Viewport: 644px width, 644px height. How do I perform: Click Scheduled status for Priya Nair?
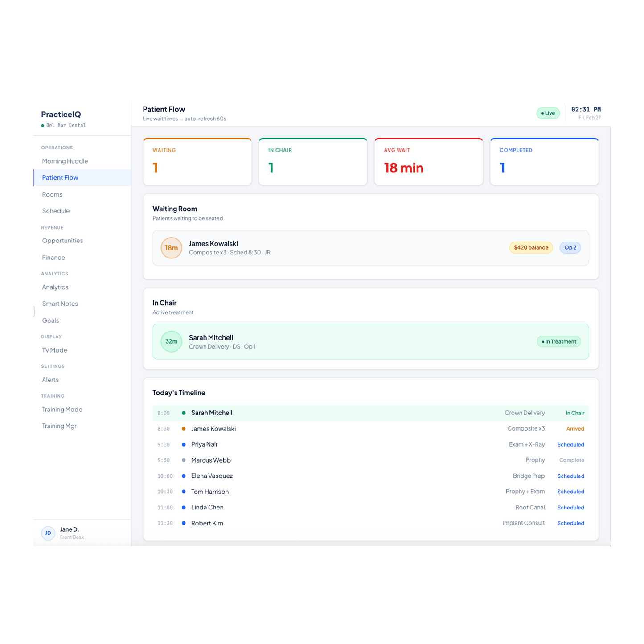pos(571,445)
